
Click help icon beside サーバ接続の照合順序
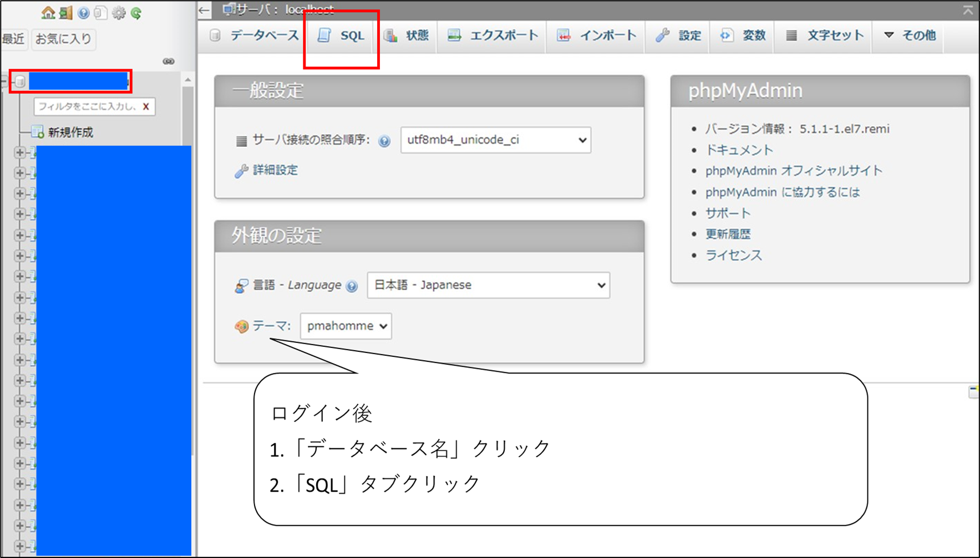pos(384,141)
